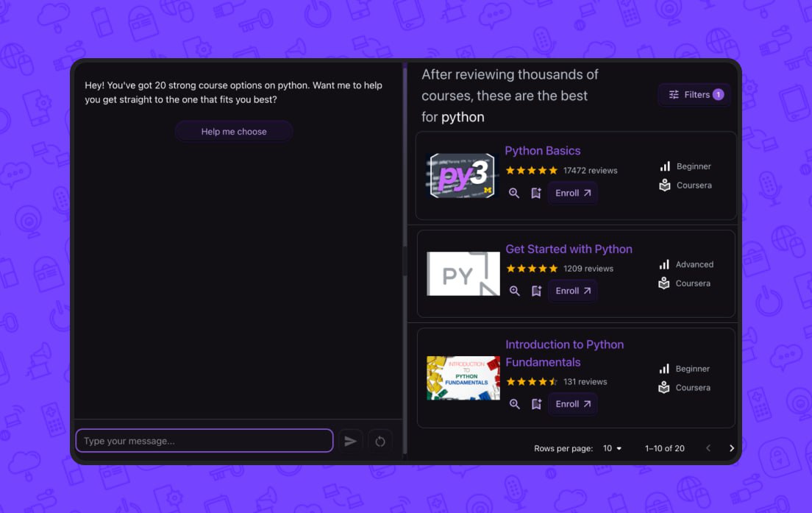Viewport: 812px width, 513px height.
Task: Click the send message arrow icon
Action: point(351,441)
